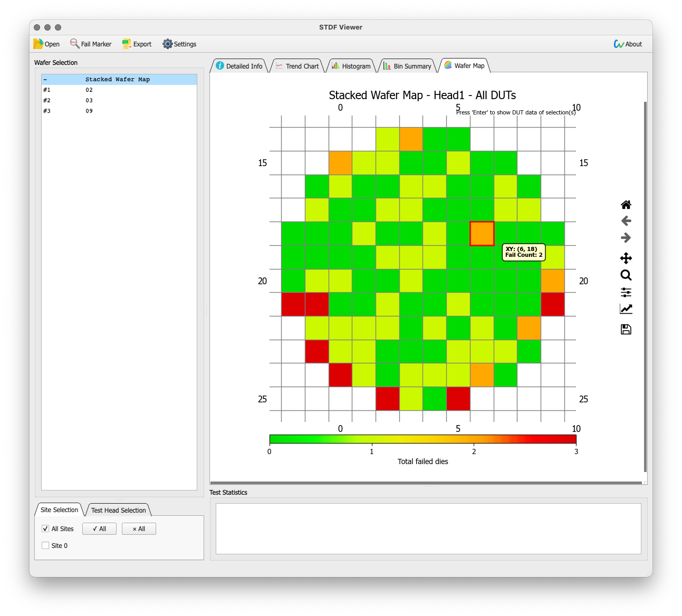The height and width of the screenshot is (616, 682).
Task: Enable the Site 0 checkbox
Action: [x=45, y=545]
